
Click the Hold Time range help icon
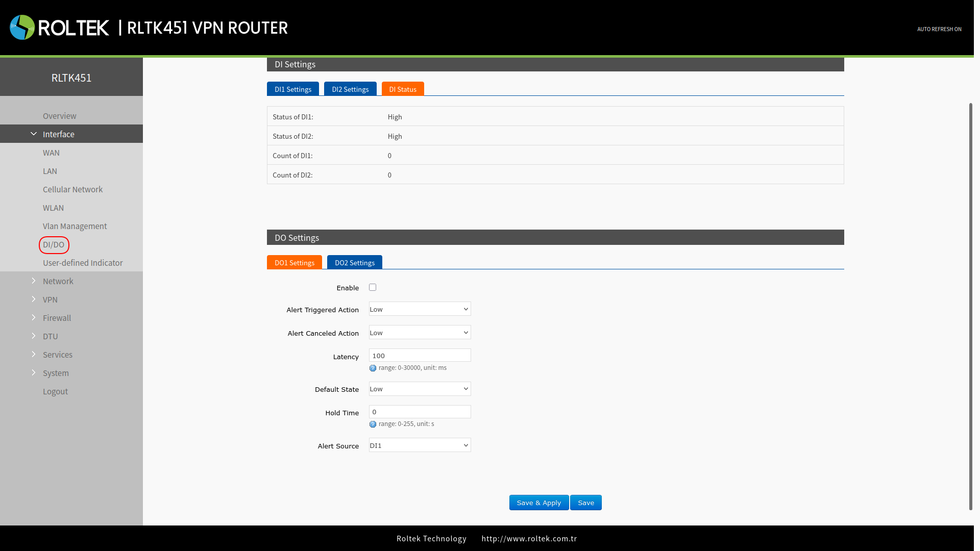pos(373,424)
